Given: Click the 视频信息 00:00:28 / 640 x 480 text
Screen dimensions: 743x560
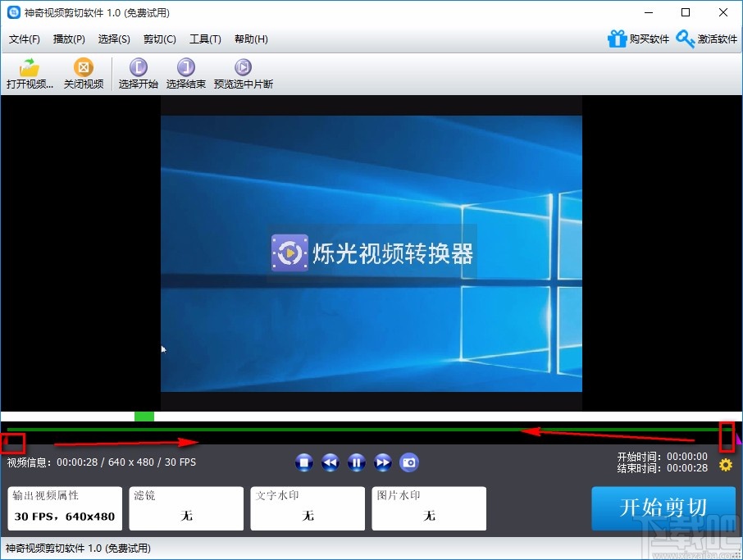Looking at the screenshot, I should point(102,462).
